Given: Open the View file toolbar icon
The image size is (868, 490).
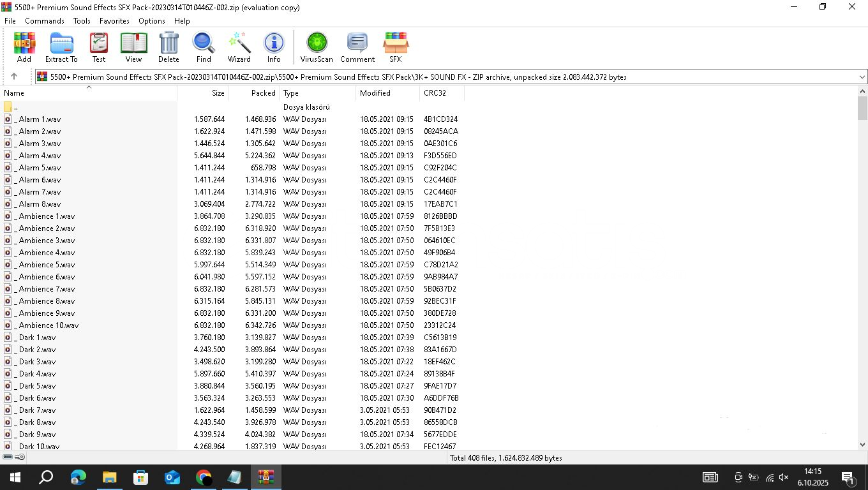Looking at the screenshot, I should coord(133,47).
